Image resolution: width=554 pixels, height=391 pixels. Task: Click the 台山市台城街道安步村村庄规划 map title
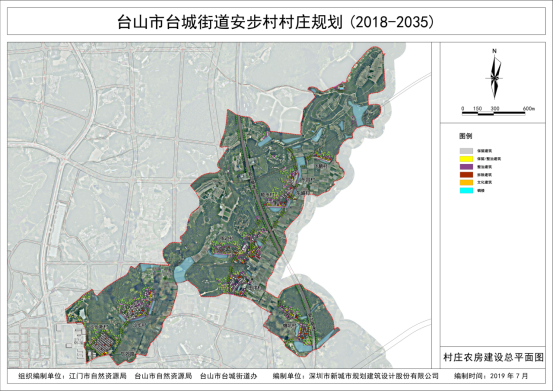click(230, 22)
